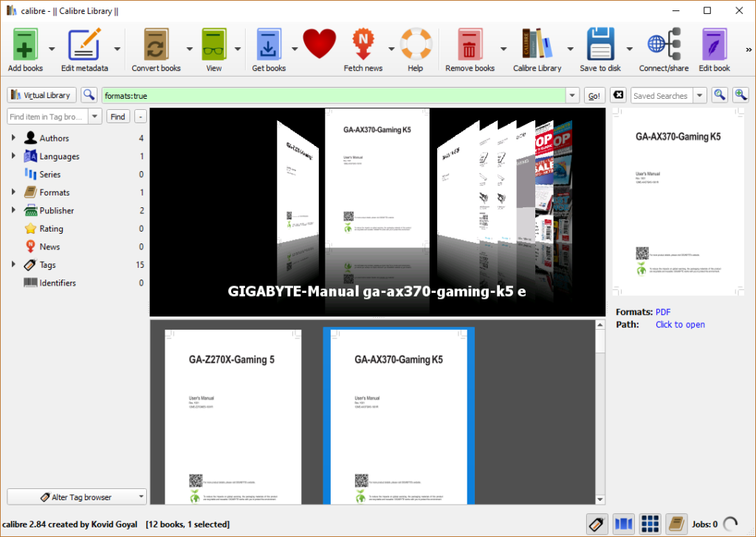Click the Remove books trash icon
Image resolution: width=756 pixels, height=537 pixels.
(470, 44)
